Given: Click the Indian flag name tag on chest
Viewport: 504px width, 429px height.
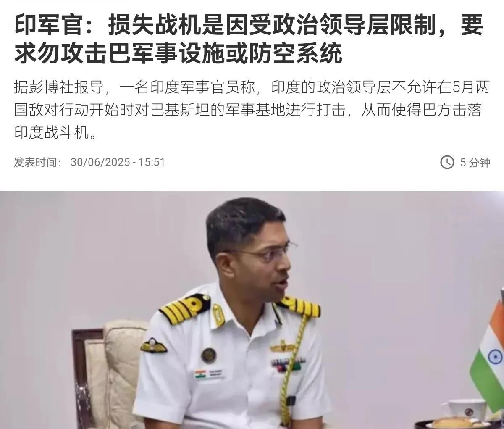Looking at the screenshot, I should 209,374.
